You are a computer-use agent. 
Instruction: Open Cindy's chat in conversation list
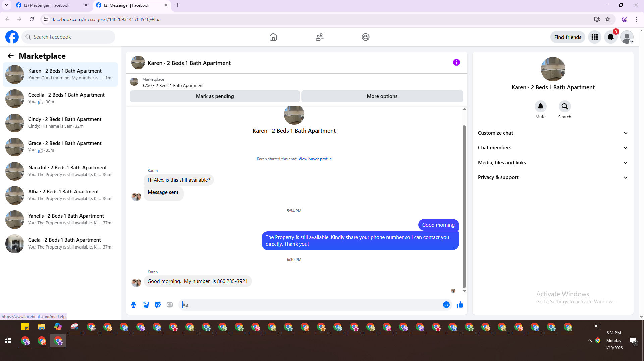60,123
